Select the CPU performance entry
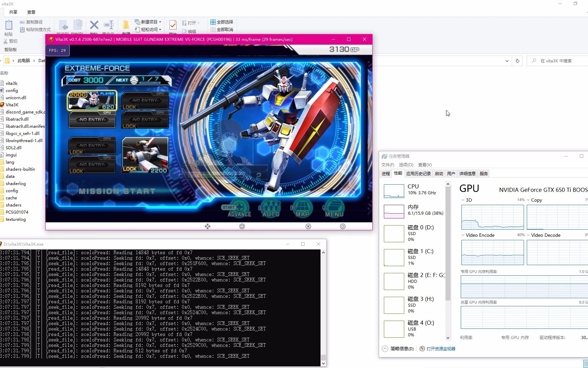The width and height of the screenshot is (588, 368). click(x=413, y=191)
